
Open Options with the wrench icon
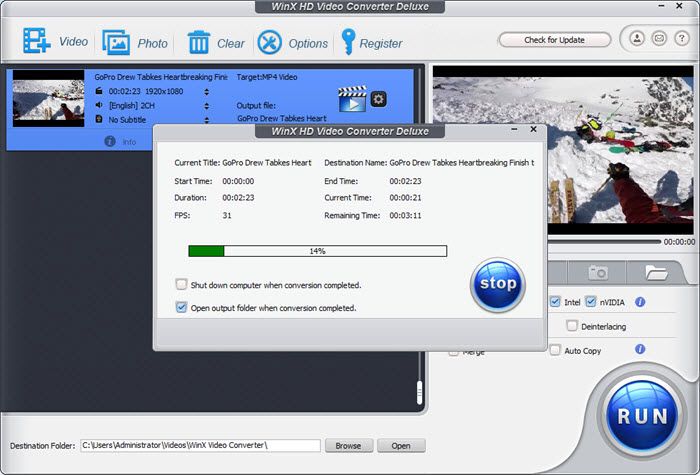click(270, 42)
